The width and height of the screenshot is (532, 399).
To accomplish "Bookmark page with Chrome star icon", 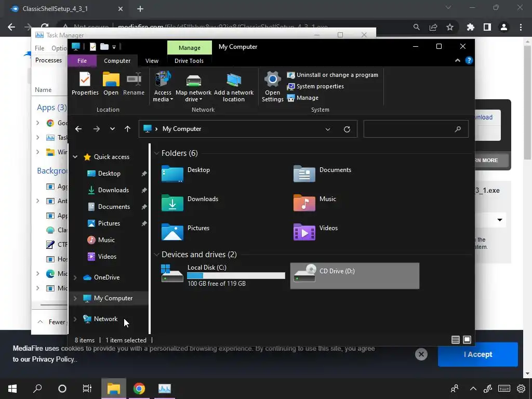I will (450, 27).
